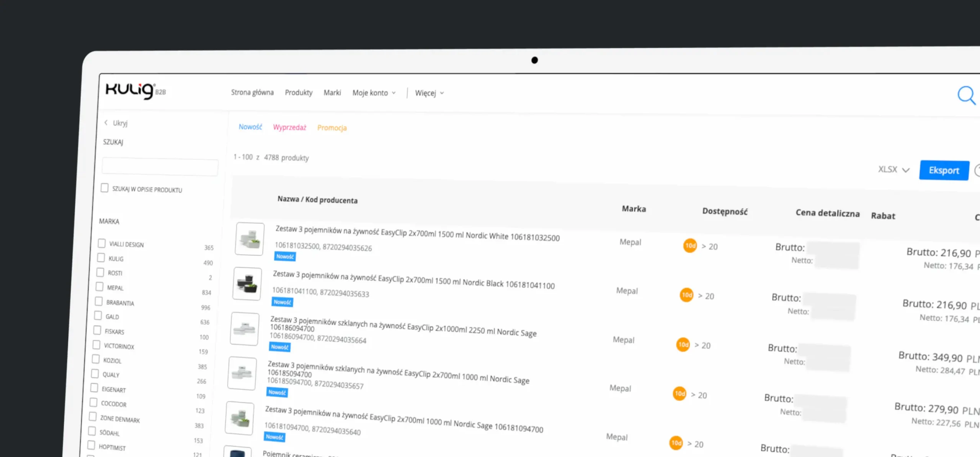
Task: Check the Kulig brand filter
Action: coord(101,257)
